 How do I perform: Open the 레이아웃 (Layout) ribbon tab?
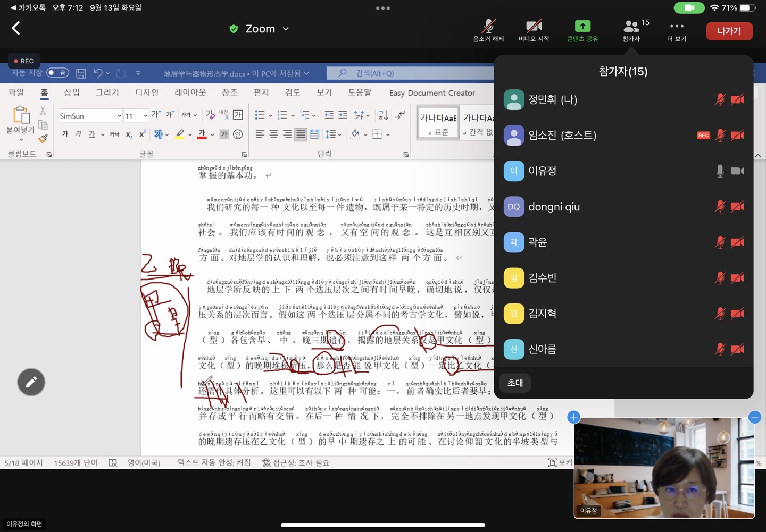coord(190,92)
